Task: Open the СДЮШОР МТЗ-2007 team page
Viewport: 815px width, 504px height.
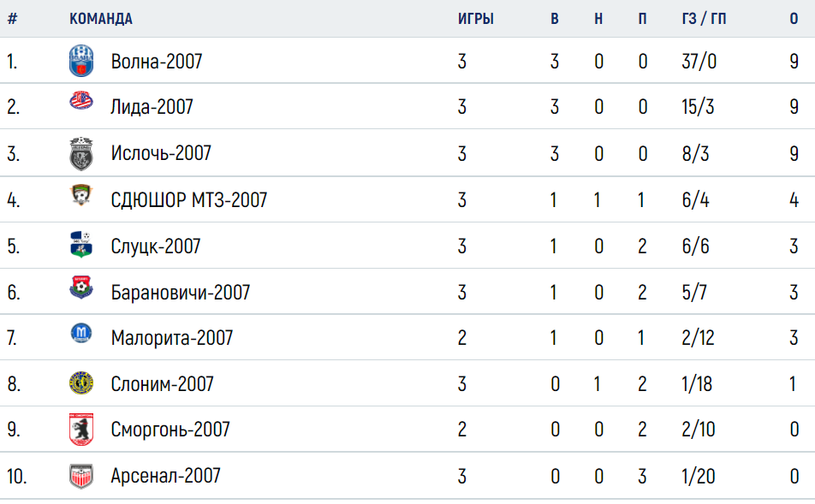Action: (188, 200)
